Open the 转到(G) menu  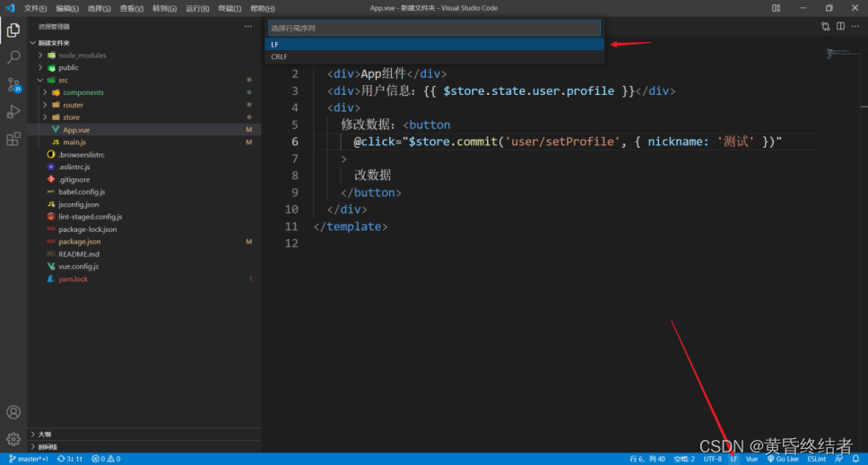[x=164, y=8]
